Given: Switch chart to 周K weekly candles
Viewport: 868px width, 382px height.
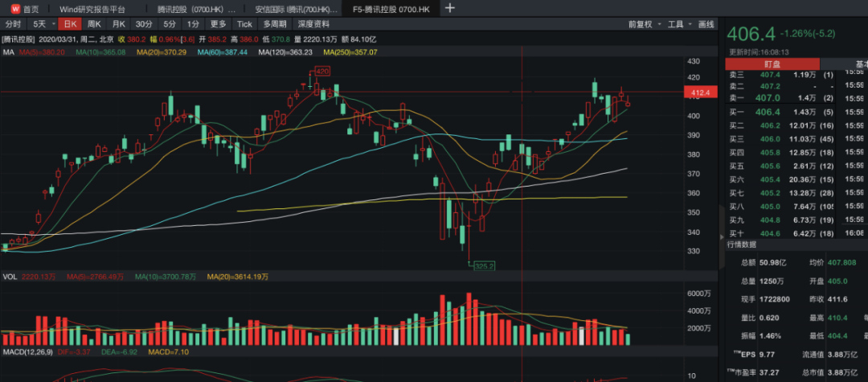Looking at the screenshot, I should click(x=94, y=24).
